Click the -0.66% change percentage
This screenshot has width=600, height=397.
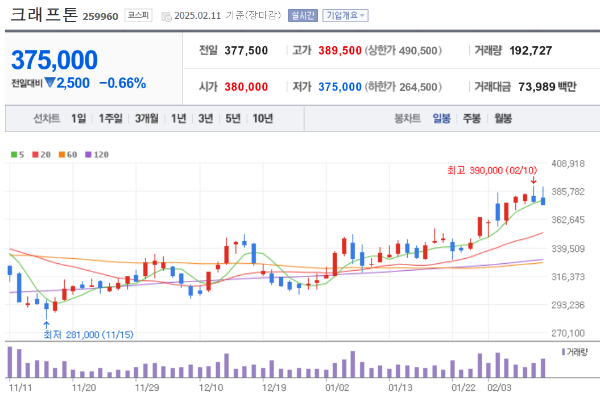pos(122,83)
